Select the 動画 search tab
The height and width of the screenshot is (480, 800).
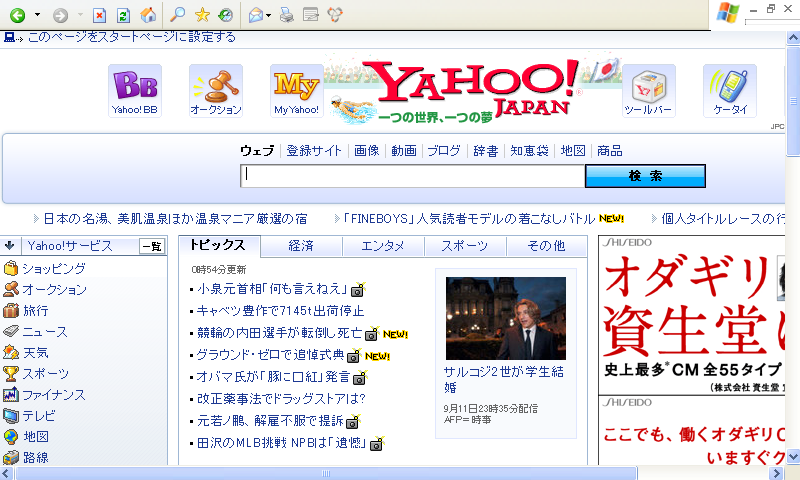[404, 150]
